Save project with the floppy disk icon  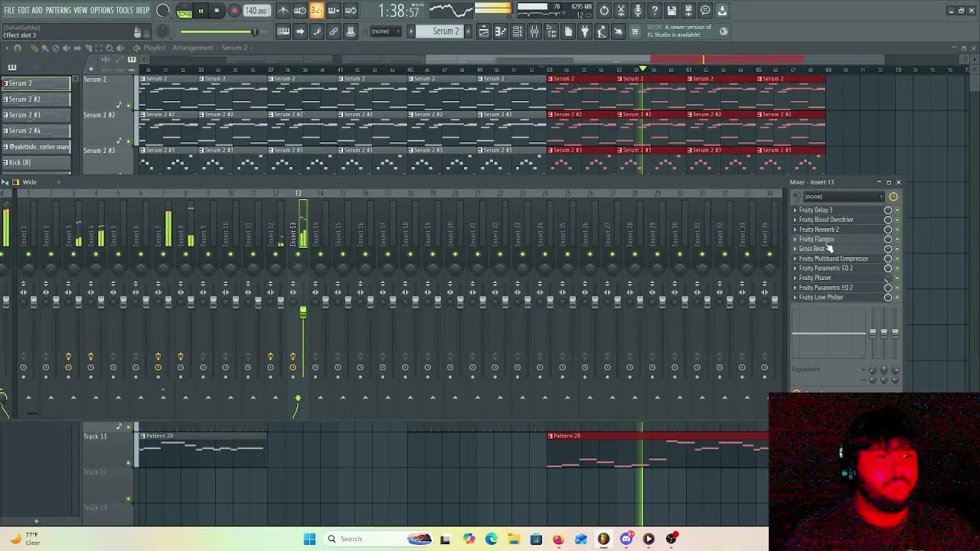click(x=671, y=11)
